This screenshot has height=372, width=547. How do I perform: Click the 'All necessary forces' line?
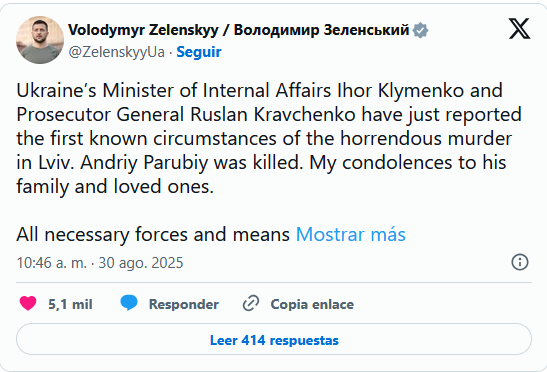click(153, 234)
